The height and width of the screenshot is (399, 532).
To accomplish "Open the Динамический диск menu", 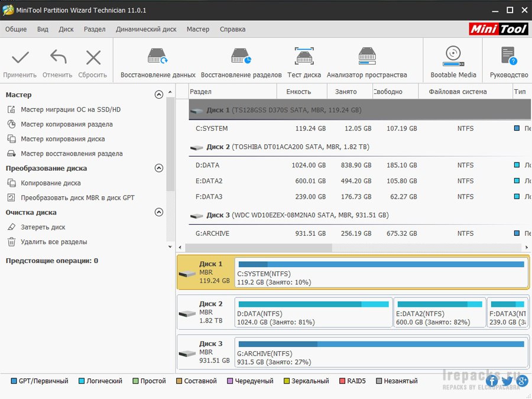I will [x=146, y=29].
